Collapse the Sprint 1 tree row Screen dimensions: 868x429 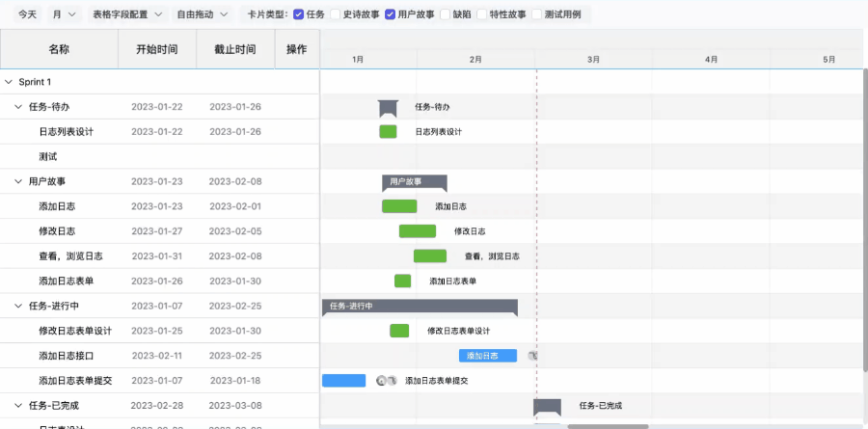click(x=9, y=82)
